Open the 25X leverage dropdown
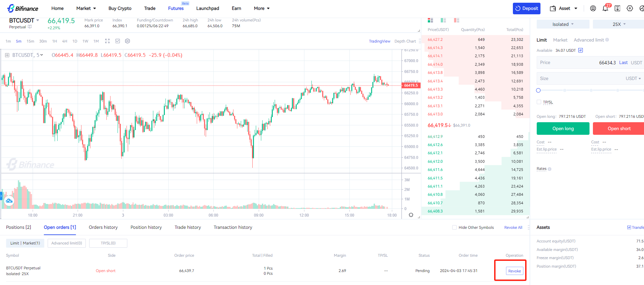Screen dimensions: 644x285 [x=619, y=24]
